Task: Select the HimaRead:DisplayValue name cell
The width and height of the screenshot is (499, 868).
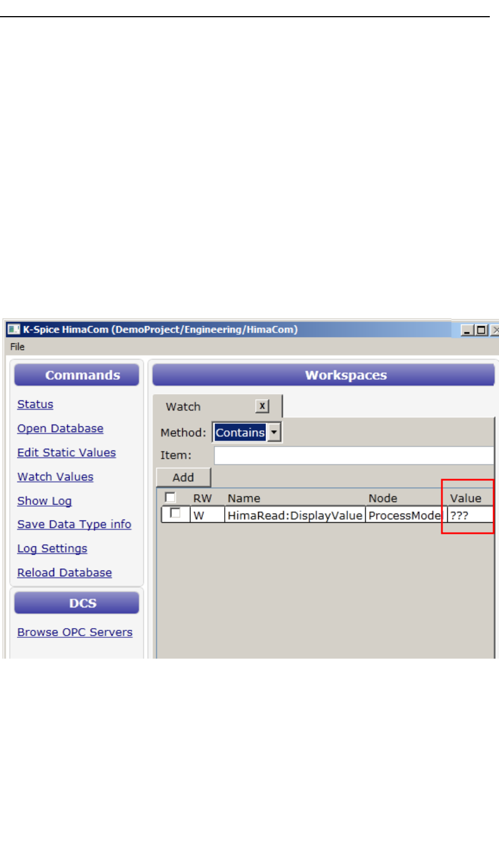Action: [x=295, y=515]
